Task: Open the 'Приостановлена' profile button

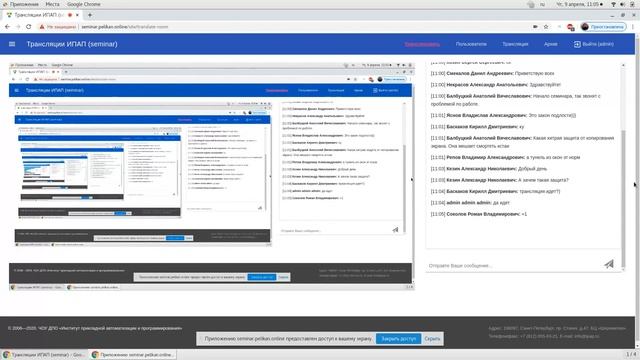Action: 603,27
